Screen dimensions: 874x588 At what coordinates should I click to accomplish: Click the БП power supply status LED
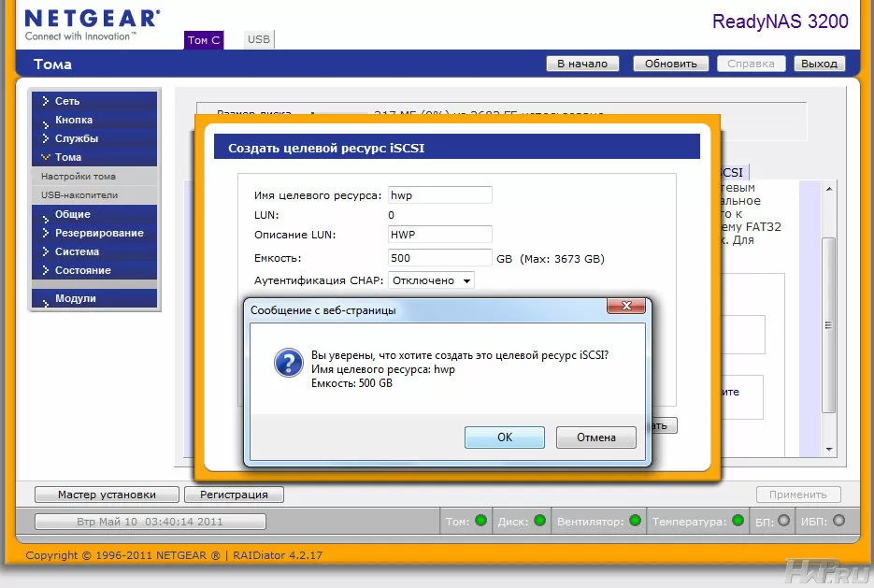click(x=783, y=521)
